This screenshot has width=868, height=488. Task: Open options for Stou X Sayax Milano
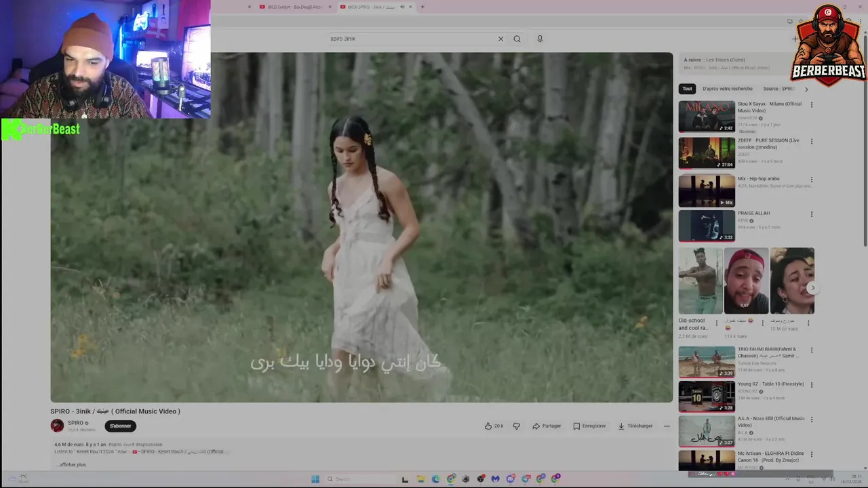click(x=812, y=105)
